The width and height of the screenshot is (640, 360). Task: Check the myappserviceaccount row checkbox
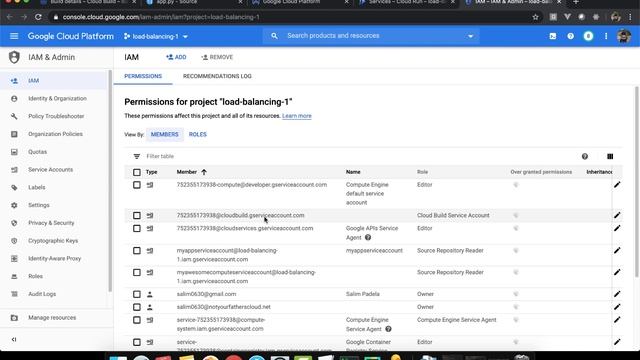pos(137,251)
